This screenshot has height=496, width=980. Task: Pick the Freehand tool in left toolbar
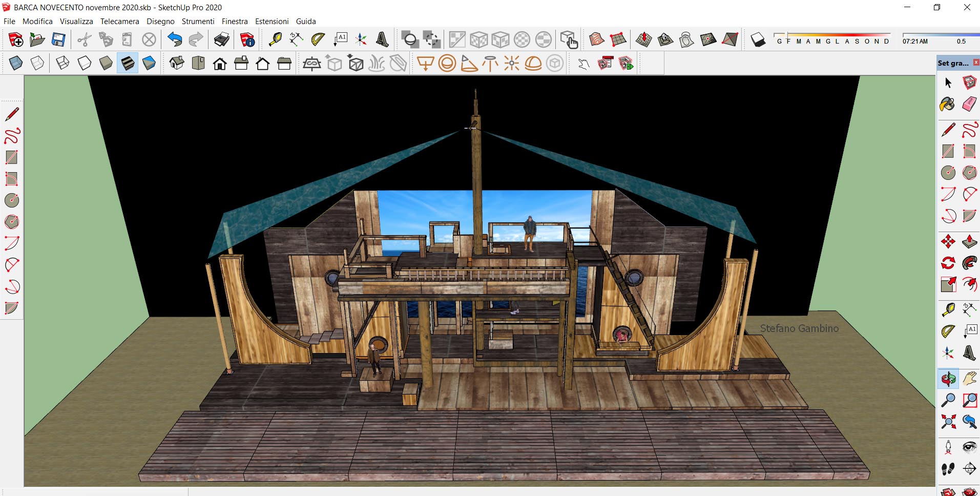12,136
